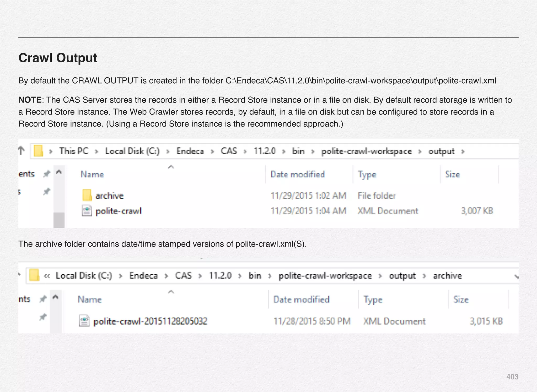Sort by Name column in the archive window
The width and height of the screenshot is (537, 392).
pyautogui.click(x=90, y=299)
